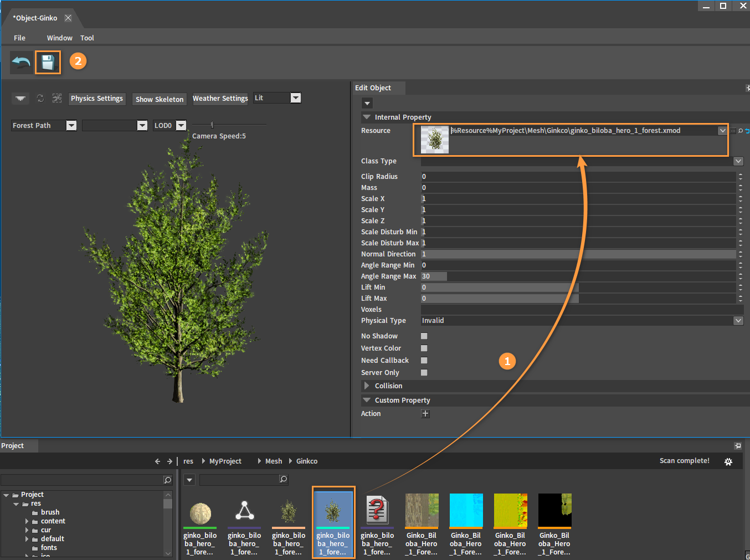Navigate forward with the right arrow in the Project path
Viewport: 750px width, 560px height.
pyautogui.click(x=169, y=461)
